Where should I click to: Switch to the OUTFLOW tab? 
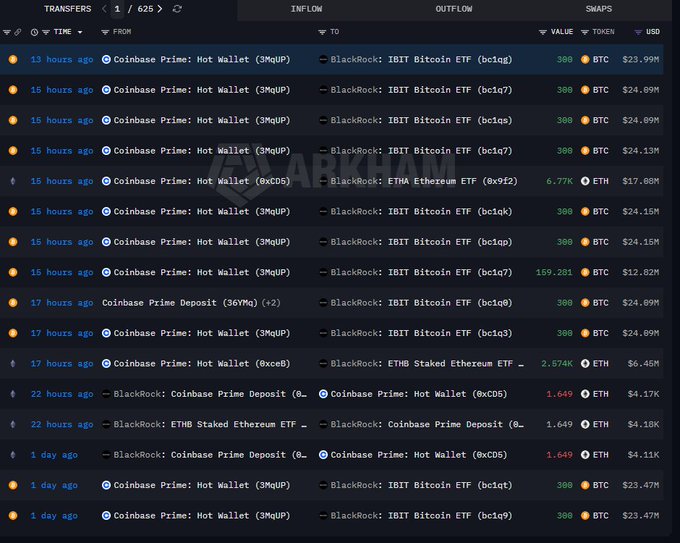[x=454, y=9]
